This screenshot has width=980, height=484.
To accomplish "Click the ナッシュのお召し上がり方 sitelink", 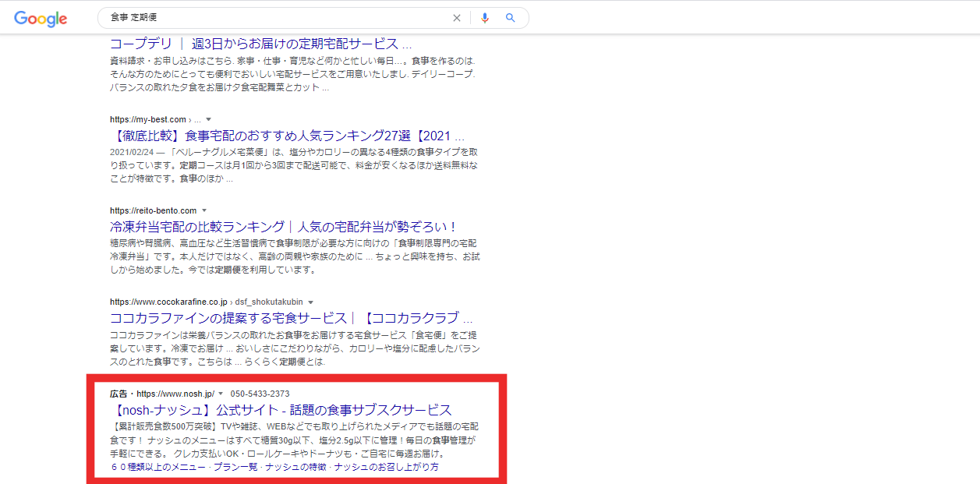I will click(387, 467).
